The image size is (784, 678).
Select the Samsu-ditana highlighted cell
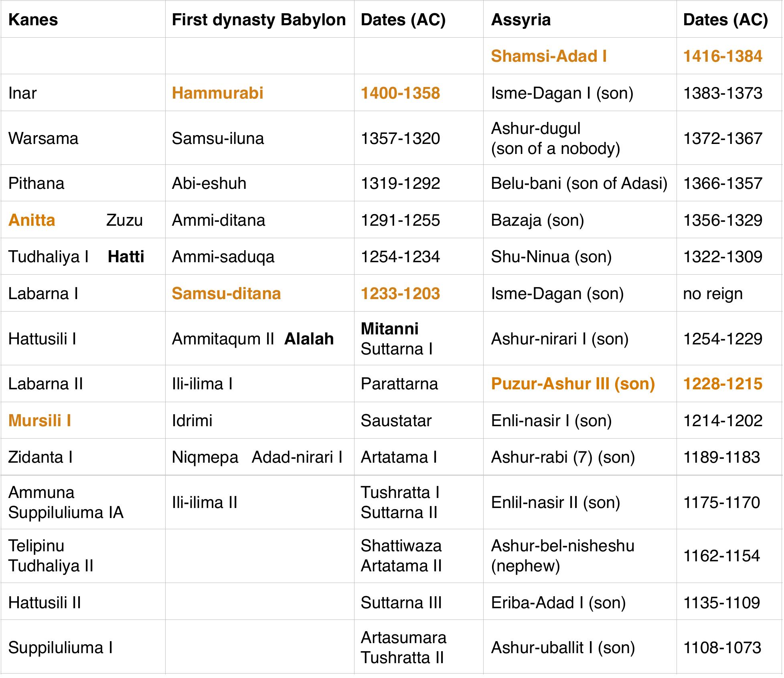click(x=227, y=293)
